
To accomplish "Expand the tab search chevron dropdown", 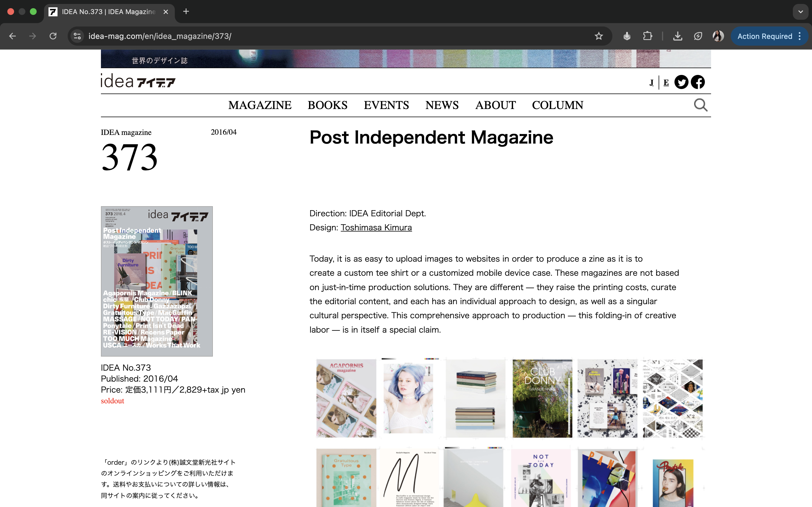I will tap(801, 12).
